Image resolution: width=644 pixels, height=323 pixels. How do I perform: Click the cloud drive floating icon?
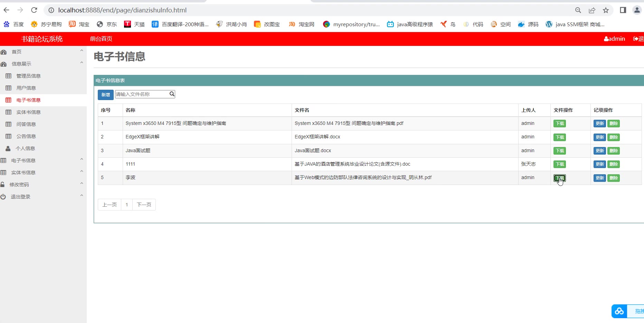coord(619,311)
